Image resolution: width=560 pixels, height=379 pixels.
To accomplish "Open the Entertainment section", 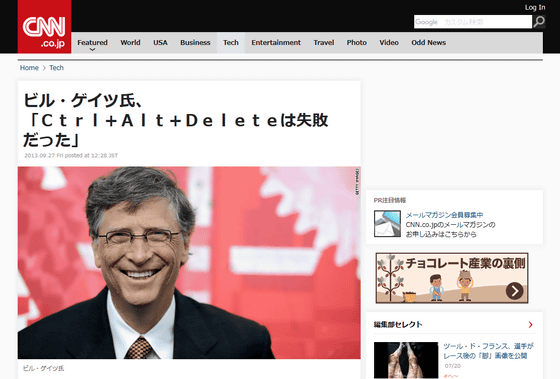I will click(276, 43).
